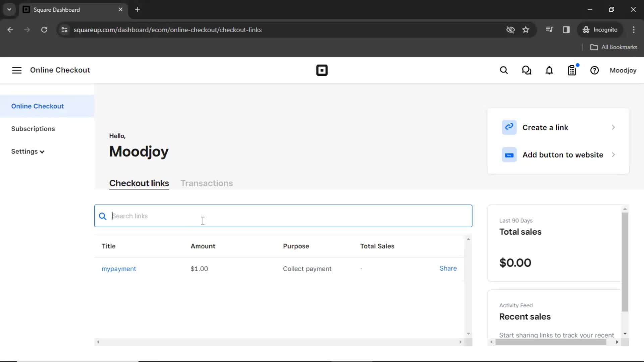
Task: Open the search icon in top navigation
Action: click(x=504, y=70)
